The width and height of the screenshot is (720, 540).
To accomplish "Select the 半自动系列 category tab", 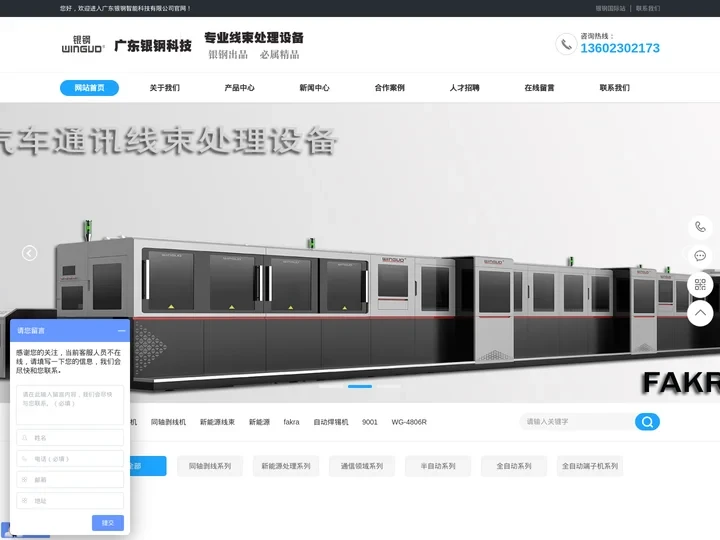I will [438, 466].
